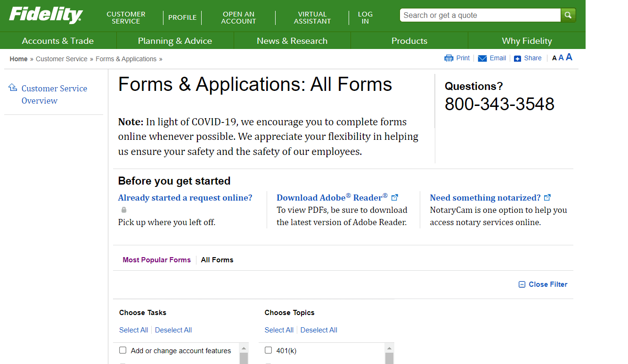Image resolution: width=628 pixels, height=364 pixels.
Task: Click the magnifying glass search button
Action: tap(568, 15)
